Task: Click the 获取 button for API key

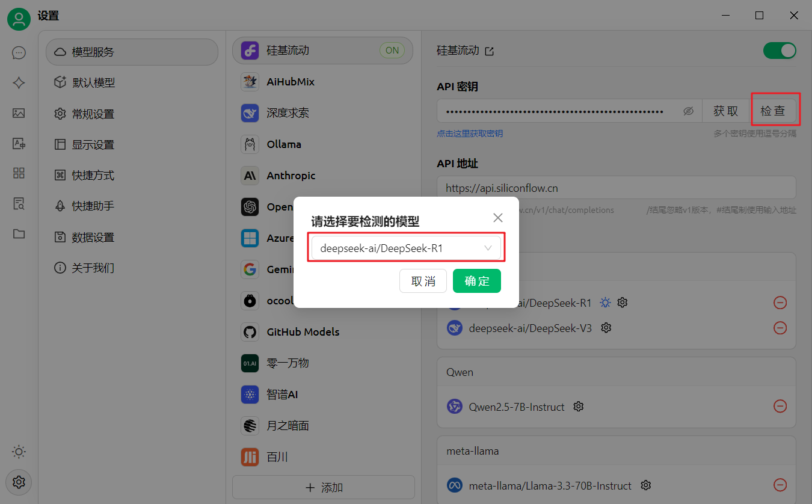Action: point(726,111)
